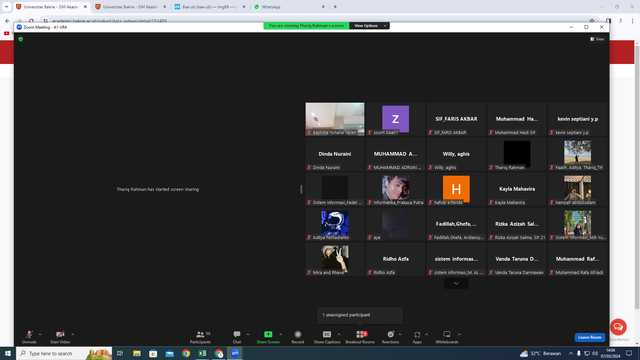Open Microsoft Store from the taskbar
The image size is (640, 360).
click(x=153, y=353)
